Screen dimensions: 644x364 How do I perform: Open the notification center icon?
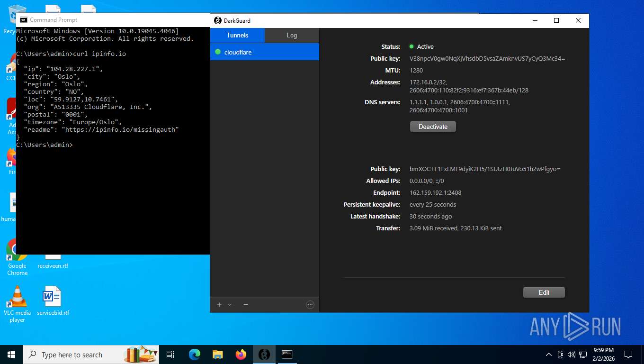[x=628, y=355]
